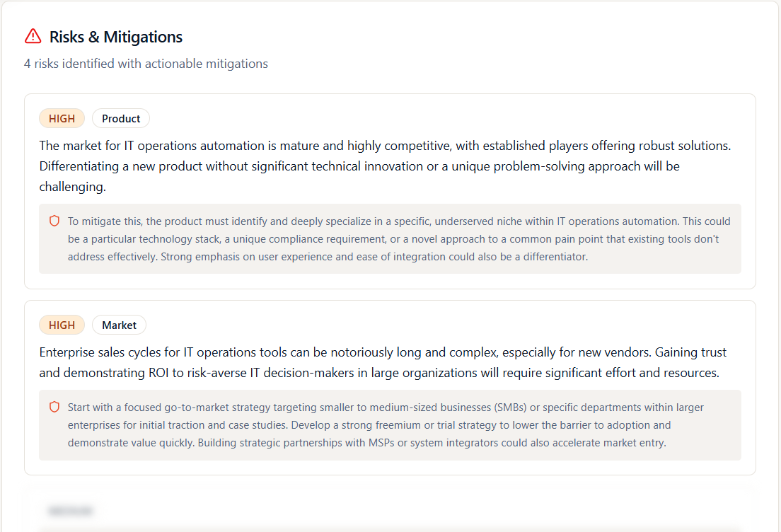Screen dimensions: 781x532
Task: Click the Risks & Mitigations heading
Action: [115, 37]
